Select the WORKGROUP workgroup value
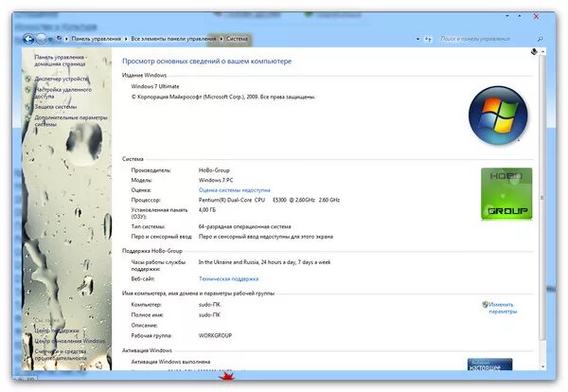 coord(215,335)
